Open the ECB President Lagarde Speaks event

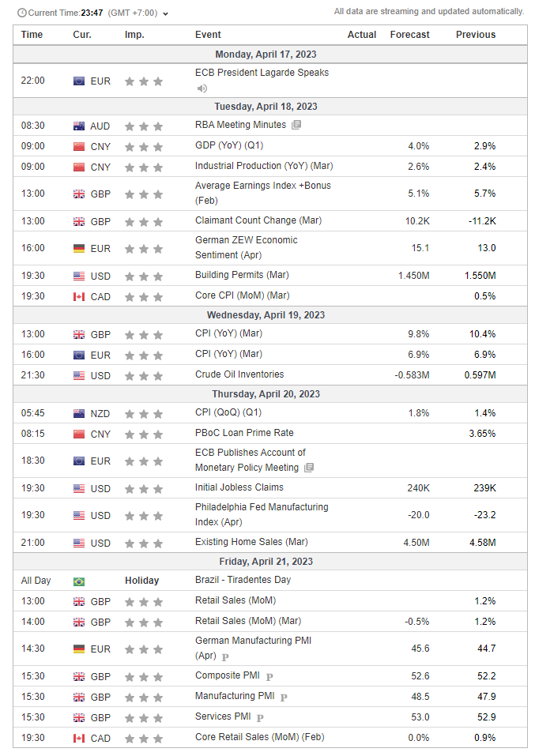262,73
